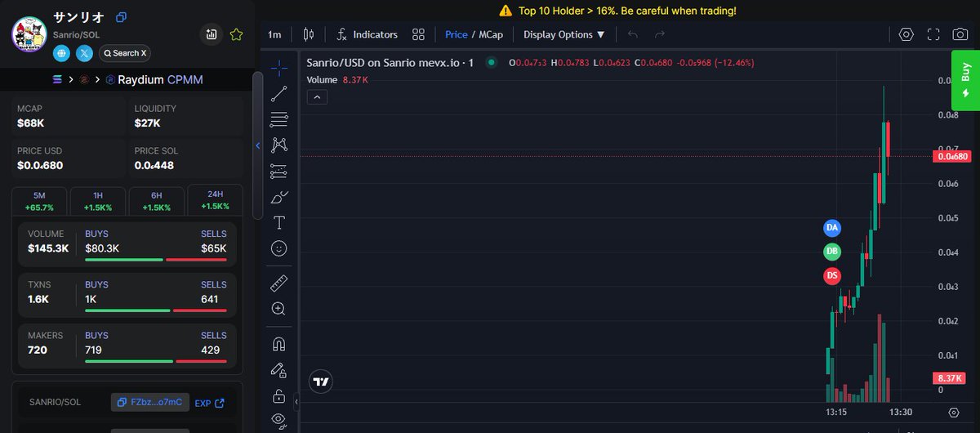The width and height of the screenshot is (980, 433).
Task: Switch the chart to Price mode
Action: [457, 34]
